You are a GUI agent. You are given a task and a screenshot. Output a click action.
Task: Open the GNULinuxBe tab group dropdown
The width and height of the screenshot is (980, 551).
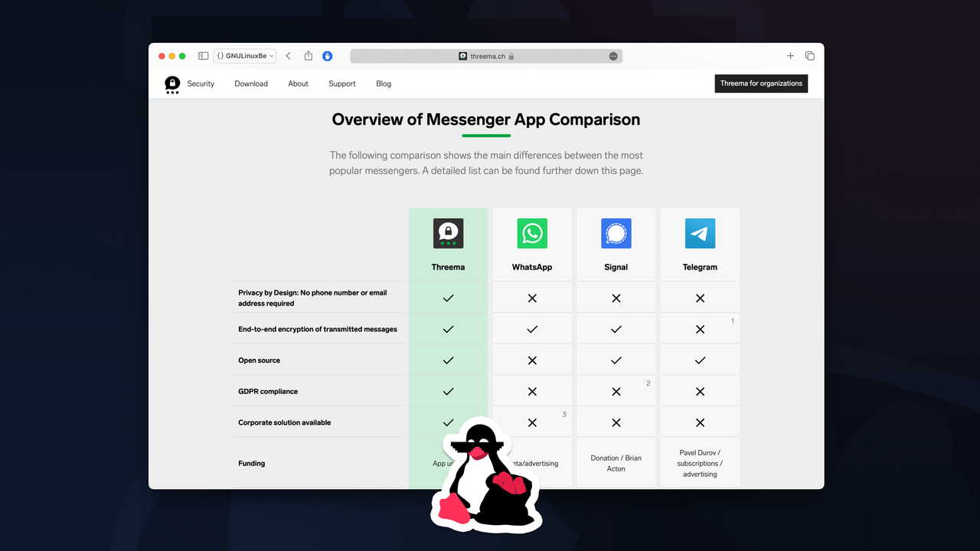click(x=245, y=56)
